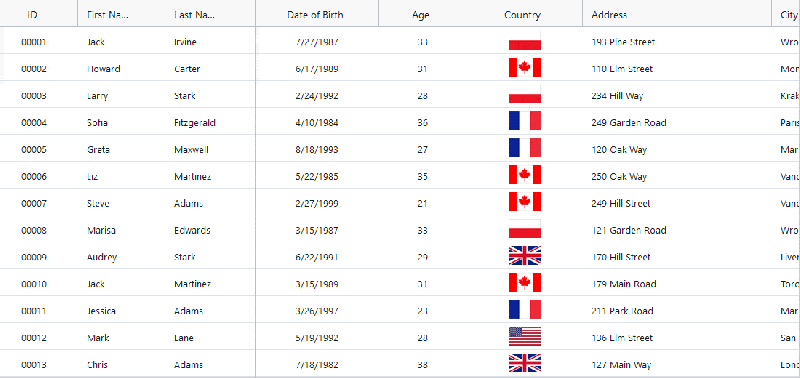This screenshot has width=800, height=378.
Task: Sort by Date of Birth column header
Action: (315, 15)
